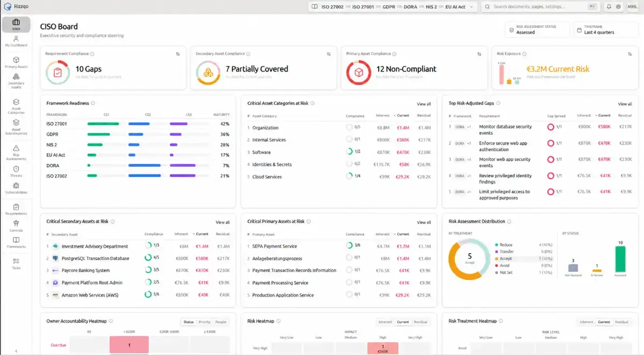The width and height of the screenshot is (644, 355).
Task: Go to Secondary Assets in sidebar
Action: (x=16, y=81)
